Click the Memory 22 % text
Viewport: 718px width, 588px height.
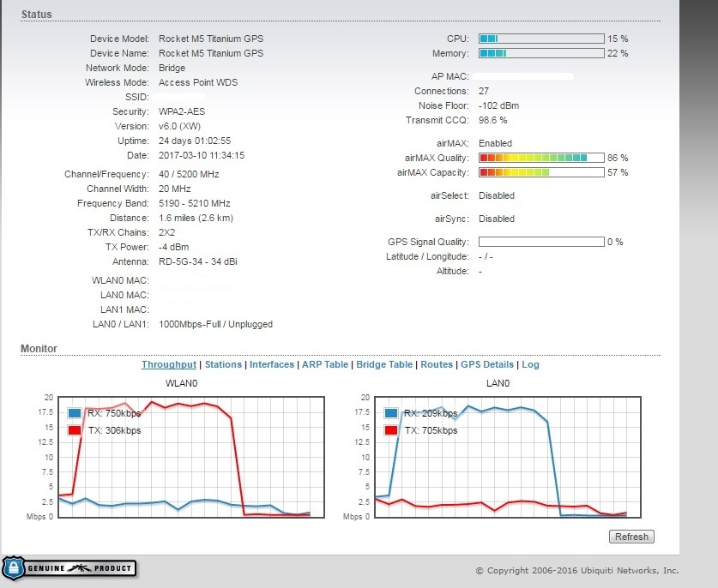pos(618,53)
